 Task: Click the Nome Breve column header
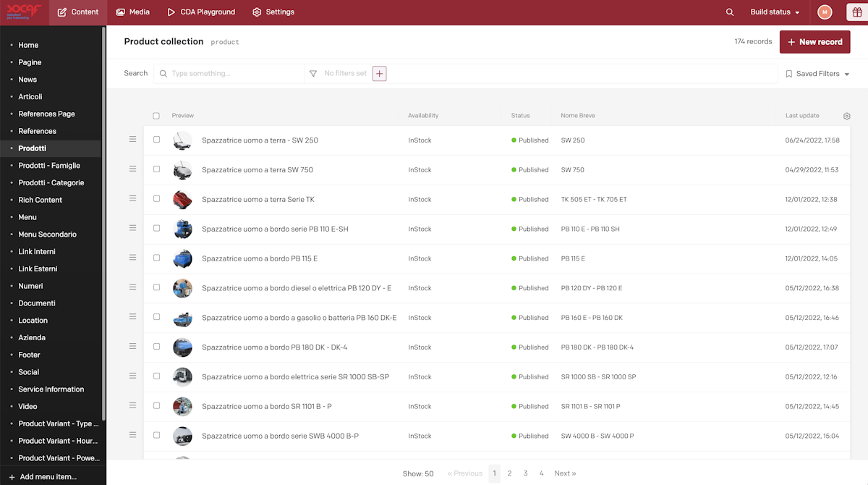tap(578, 116)
